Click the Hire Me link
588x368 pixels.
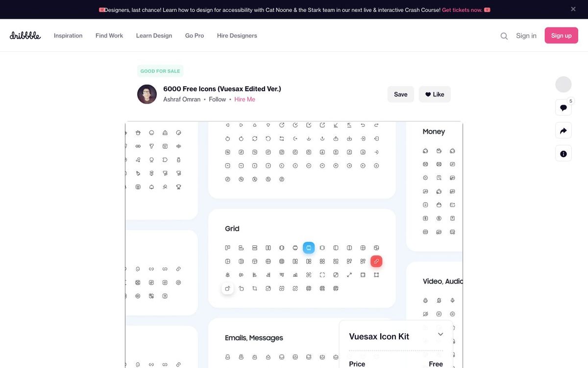[x=245, y=100]
